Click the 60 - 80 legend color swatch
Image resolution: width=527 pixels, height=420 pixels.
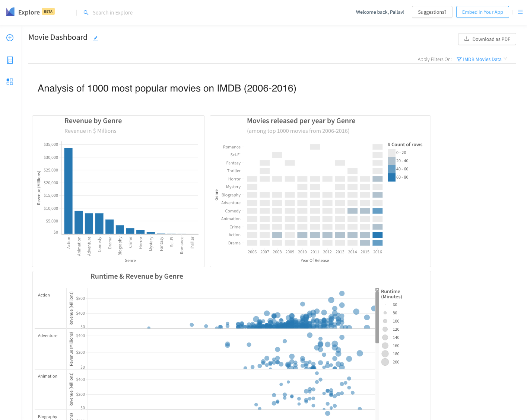tap(392, 177)
